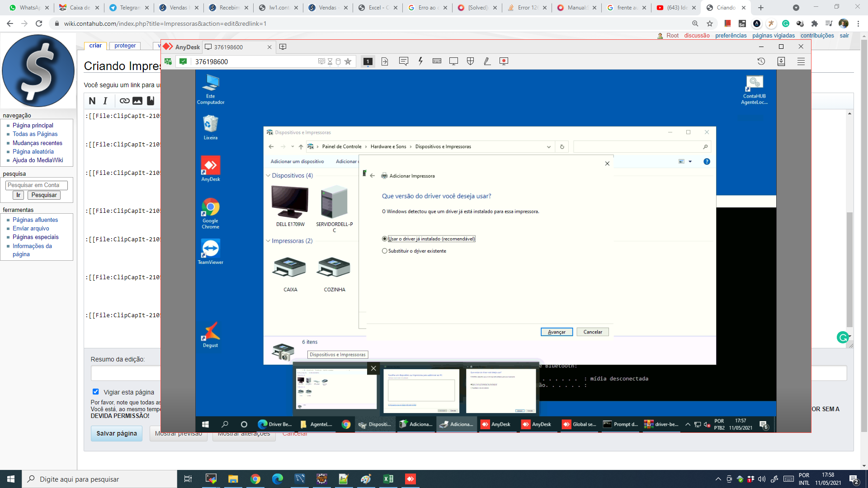Click the 'Hardware e Sons' breadcrumb
This screenshot has width=868, height=488.
point(388,146)
